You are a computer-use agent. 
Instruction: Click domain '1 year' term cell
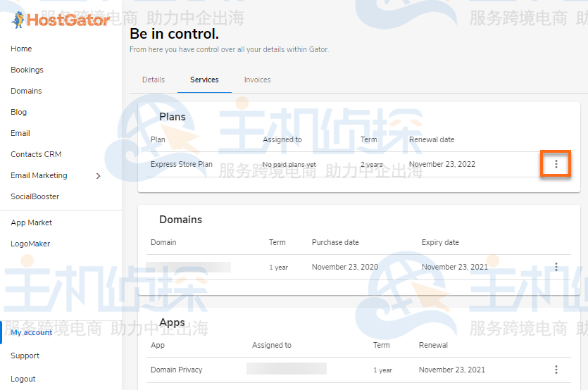click(x=279, y=268)
